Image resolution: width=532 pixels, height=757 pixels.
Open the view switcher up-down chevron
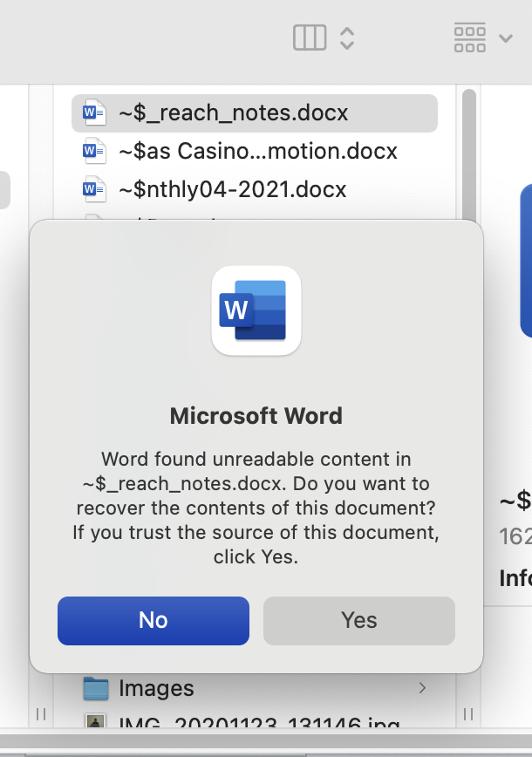347,38
